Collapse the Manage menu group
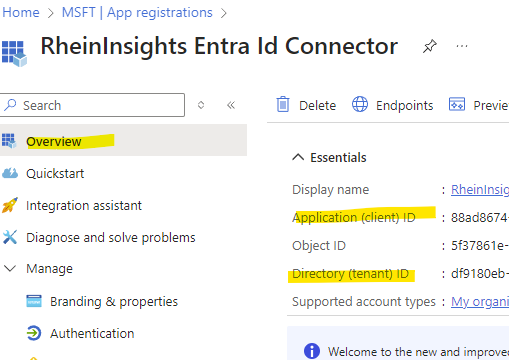509x360 pixels. click(10, 268)
